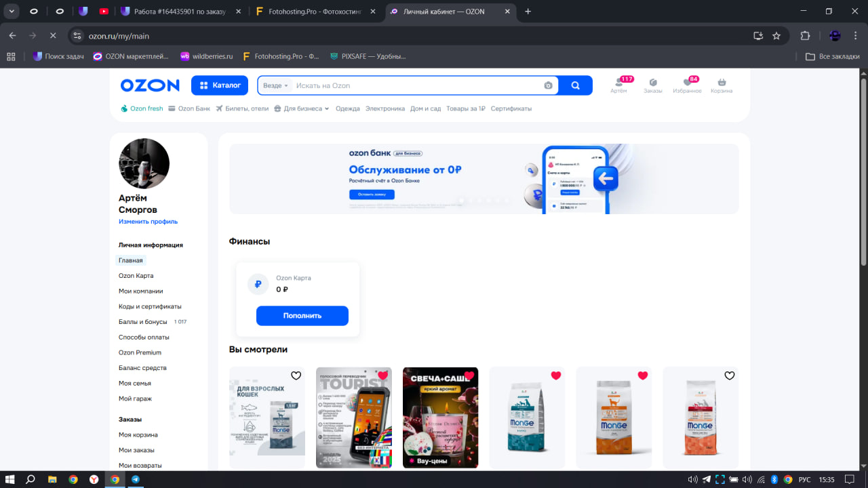
Task: Open a new browser tab
Action: coord(528,12)
